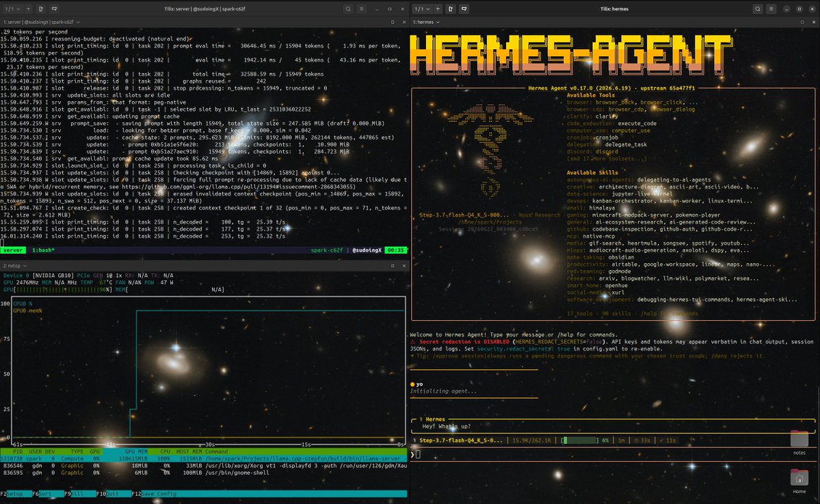Click the 'Hey! What's up?' Hermes reply
Screen dimensions: 820x504
tap(446, 427)
